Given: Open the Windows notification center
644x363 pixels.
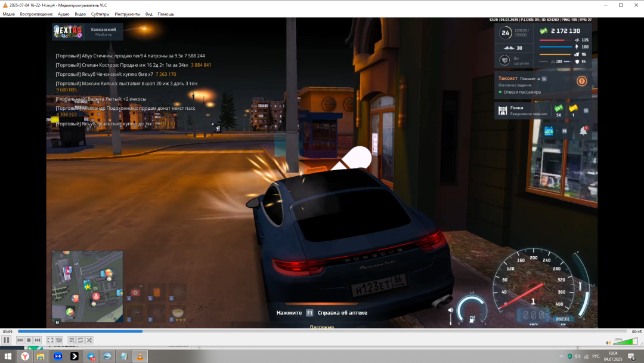Looking at the screenshot, I should pos(632,356).
